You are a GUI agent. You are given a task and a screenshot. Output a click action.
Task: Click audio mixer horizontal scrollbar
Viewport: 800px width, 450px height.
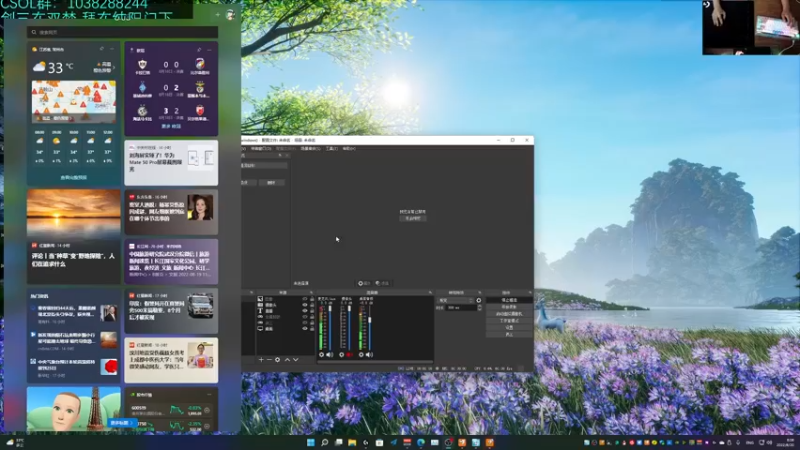pyautogui.click(x=375, y=362)
